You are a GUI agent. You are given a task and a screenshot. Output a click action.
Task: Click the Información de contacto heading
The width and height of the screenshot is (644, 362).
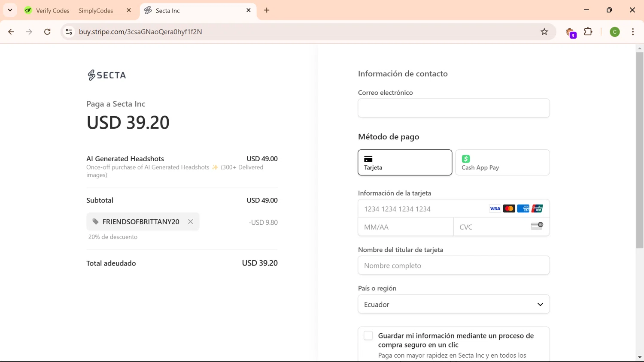403,74
